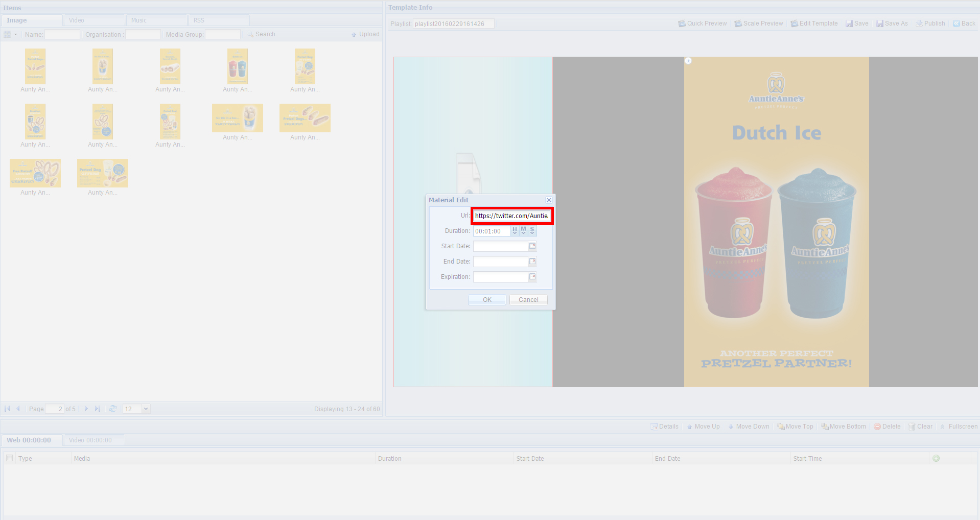
Task: Click Edit Template in toolbar
Action: point(814,23)
